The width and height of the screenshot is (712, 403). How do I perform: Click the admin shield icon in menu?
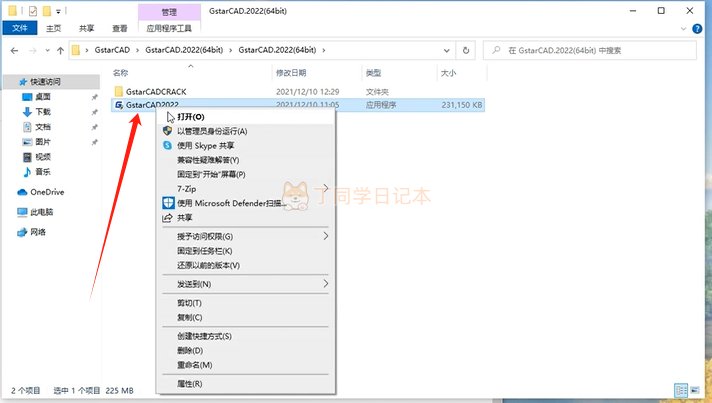coord(168,131)
